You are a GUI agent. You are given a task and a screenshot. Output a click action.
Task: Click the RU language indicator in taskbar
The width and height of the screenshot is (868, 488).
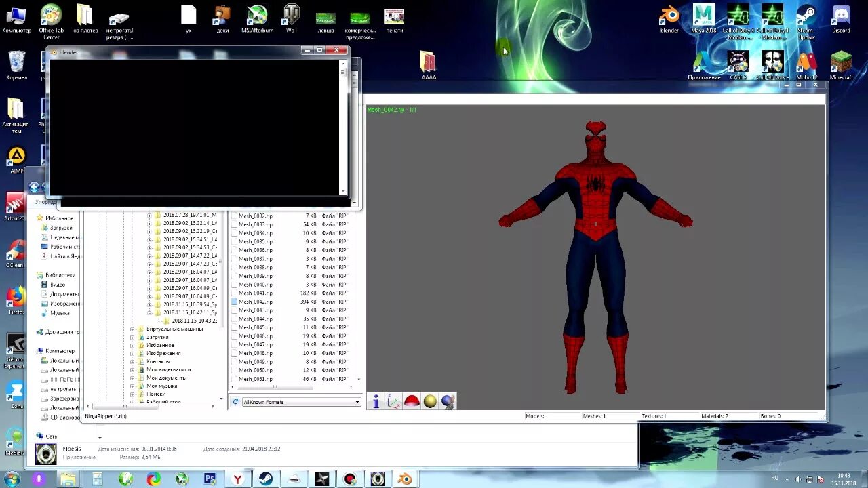coord(774,478)
